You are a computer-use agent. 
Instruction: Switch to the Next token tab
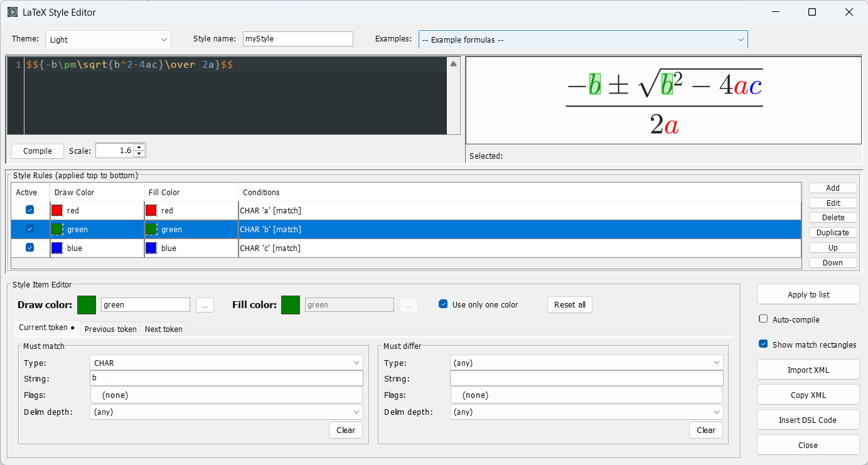(x=164, y=329)
